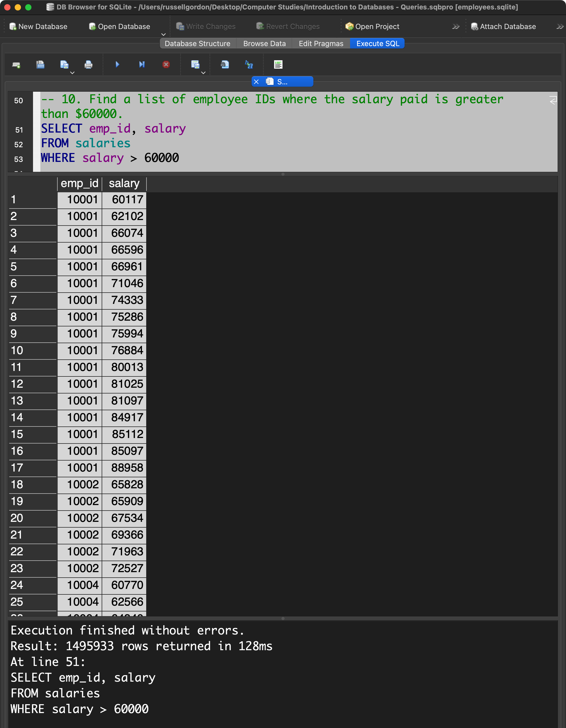Expand the Save SQL file dropdown arrow
Viewport: 566px width, 728px height.
tap(72, 73)
